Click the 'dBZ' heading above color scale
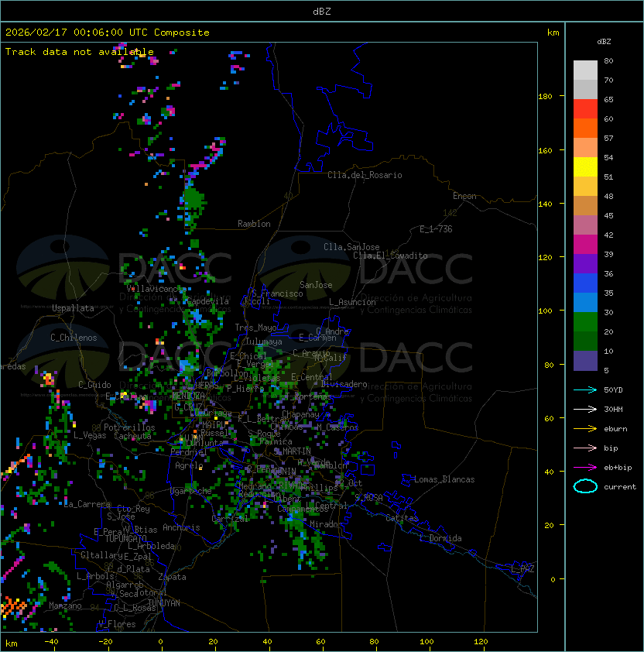The height and width of the screenshot is (652, 644). point(604,42)
